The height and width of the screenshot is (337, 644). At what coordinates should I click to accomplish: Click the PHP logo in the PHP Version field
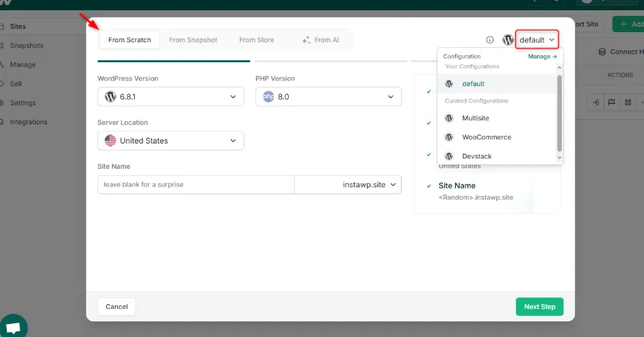pos(268,97)
